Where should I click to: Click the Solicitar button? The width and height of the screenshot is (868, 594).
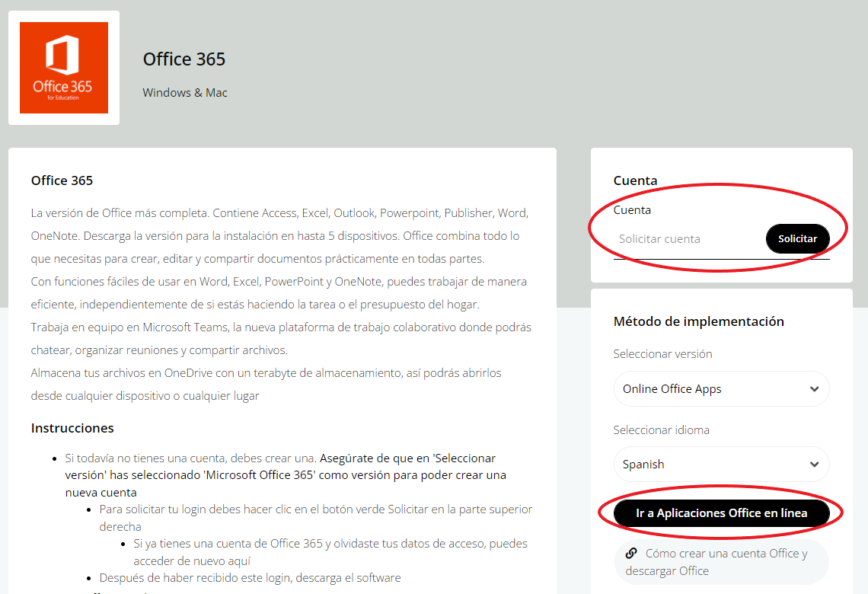[x=797, y=238]
